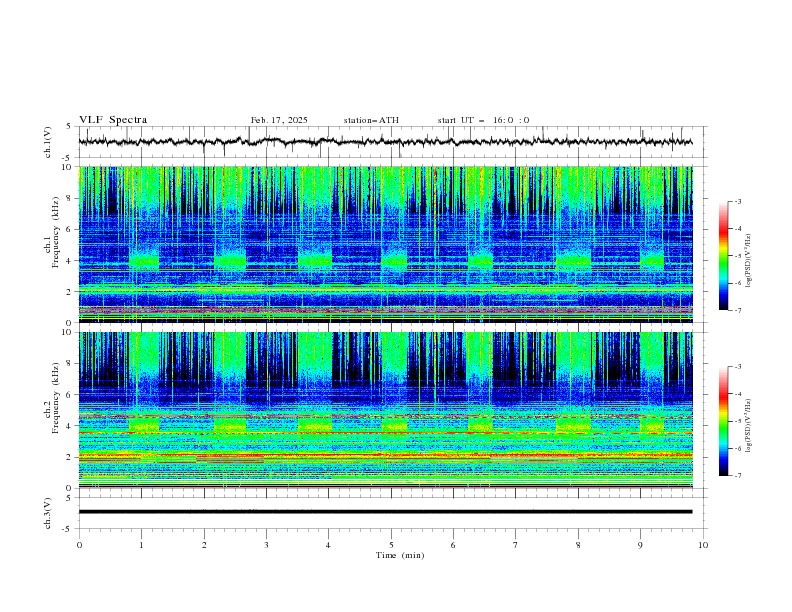
Task: Click the "-7" tick on ch.2 color bar
Action: (x=738, y=476)
